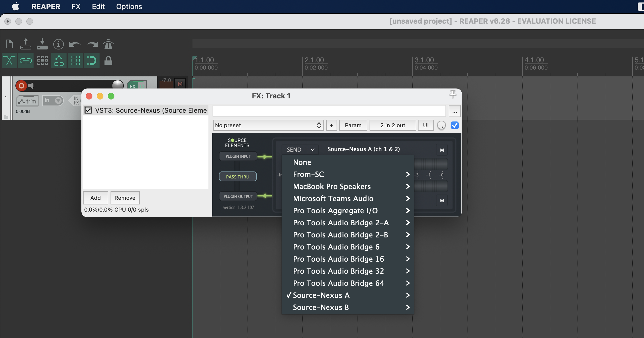Screen dimensions: 644x338
Task: Choose None from the device list
Action: pyautogui.click(x=302, y=162)
